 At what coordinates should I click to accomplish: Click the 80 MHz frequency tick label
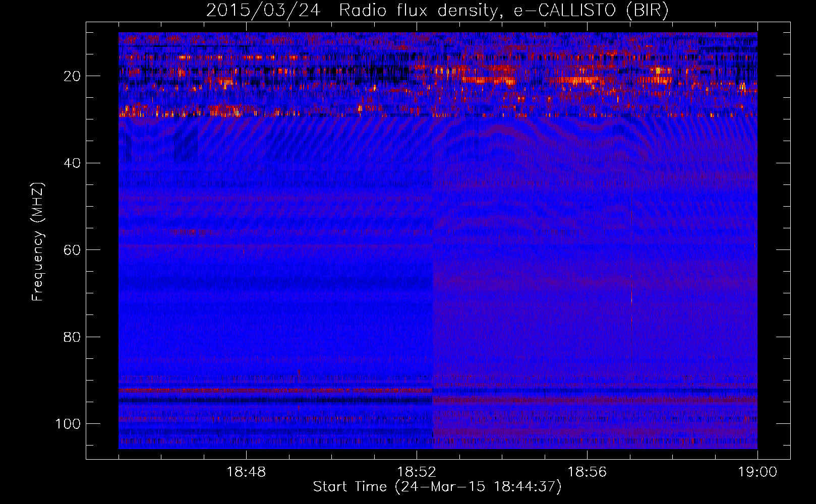[72, 337]
